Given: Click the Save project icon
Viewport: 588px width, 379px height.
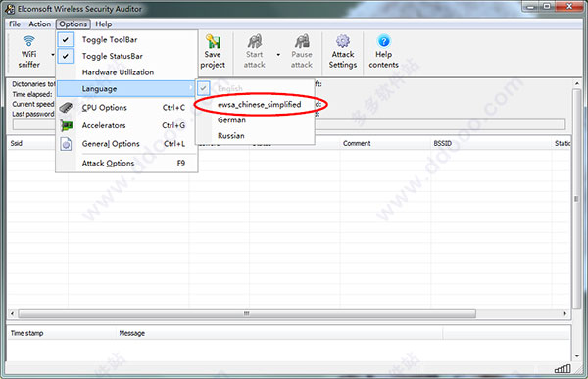Looking at the screenshot, I should coord(213,52).
